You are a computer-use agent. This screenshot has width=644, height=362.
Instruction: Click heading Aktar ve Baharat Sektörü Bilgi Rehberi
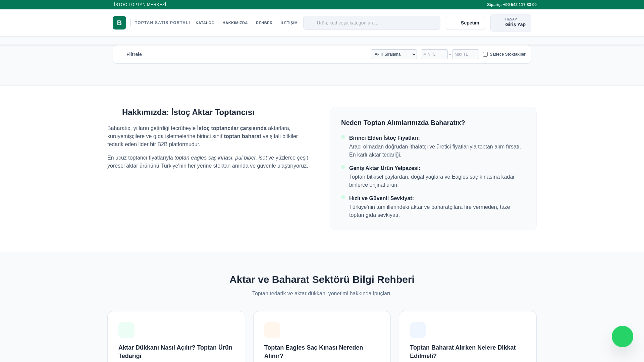(x=322, y=280)
